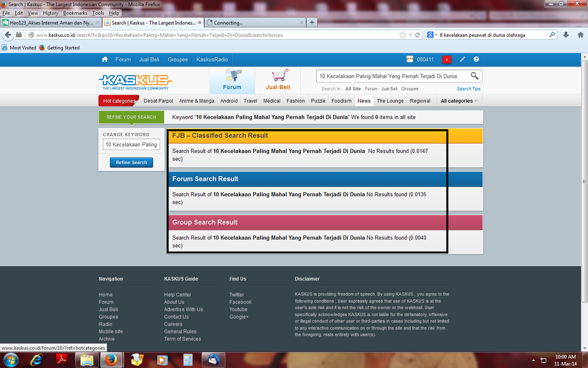Expand the All categories dropdown
The image size is (588, 368).
point(459,101)
